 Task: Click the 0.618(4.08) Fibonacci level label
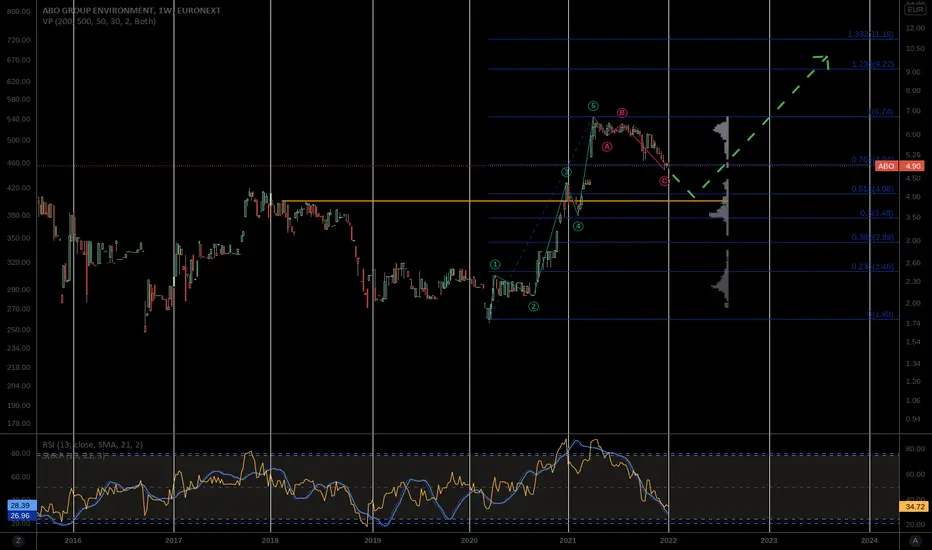tap(873, 189)
